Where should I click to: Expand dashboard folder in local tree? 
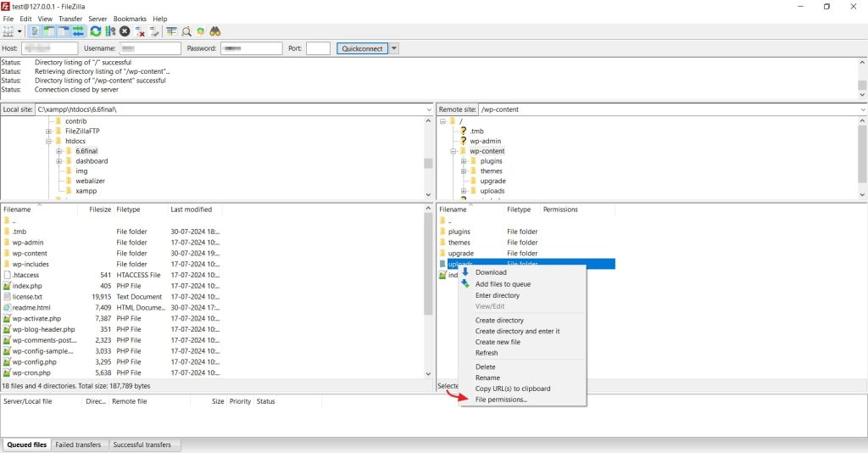click(58, 161)
